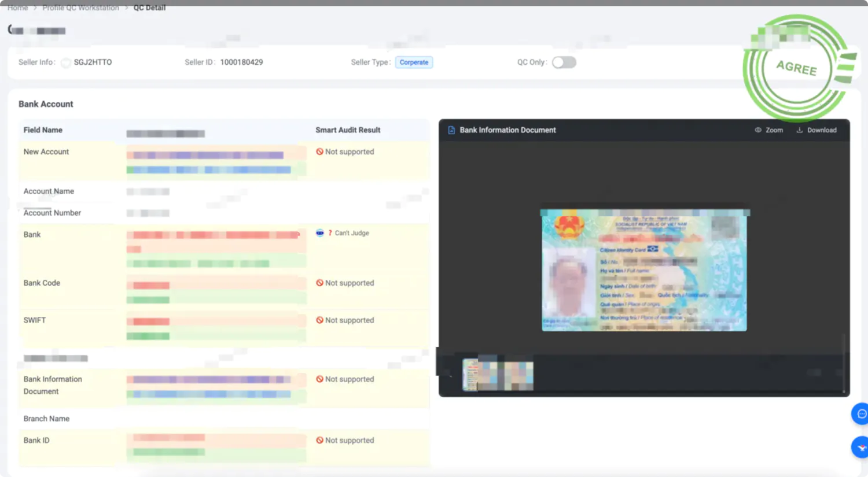Click the seller avatar next to SGJ2HTTO
Image resolution: width=868 pixels, height=477 pixels.
(x=66, y=62)
